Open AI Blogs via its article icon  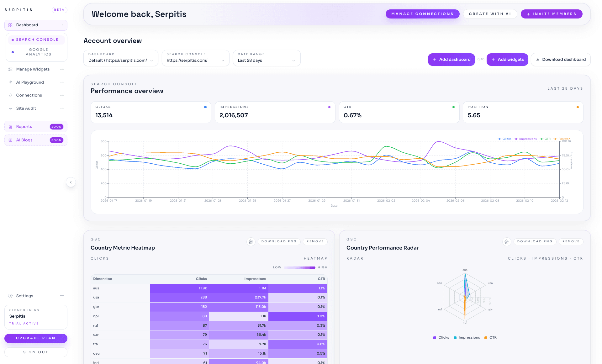(11, 140)
